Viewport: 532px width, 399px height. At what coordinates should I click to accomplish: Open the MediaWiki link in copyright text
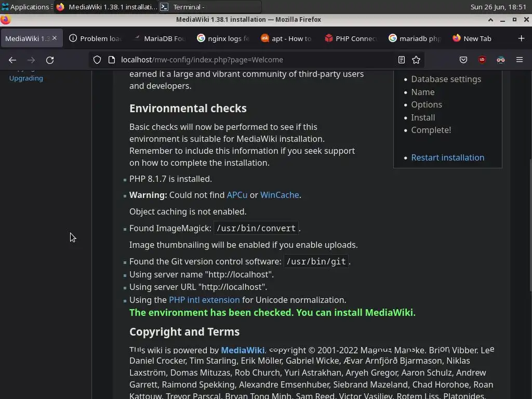(x=243, y=350)
